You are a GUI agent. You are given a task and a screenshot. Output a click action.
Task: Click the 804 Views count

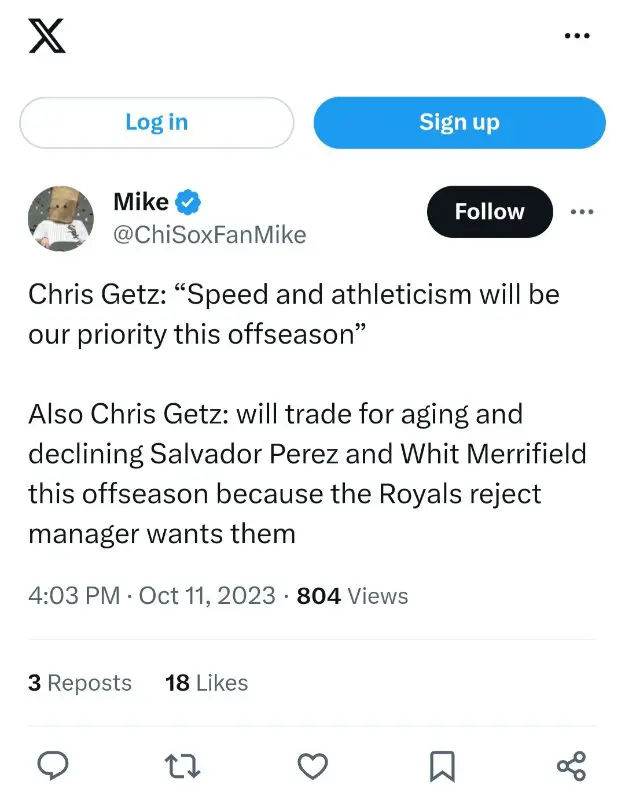(353, 596)
